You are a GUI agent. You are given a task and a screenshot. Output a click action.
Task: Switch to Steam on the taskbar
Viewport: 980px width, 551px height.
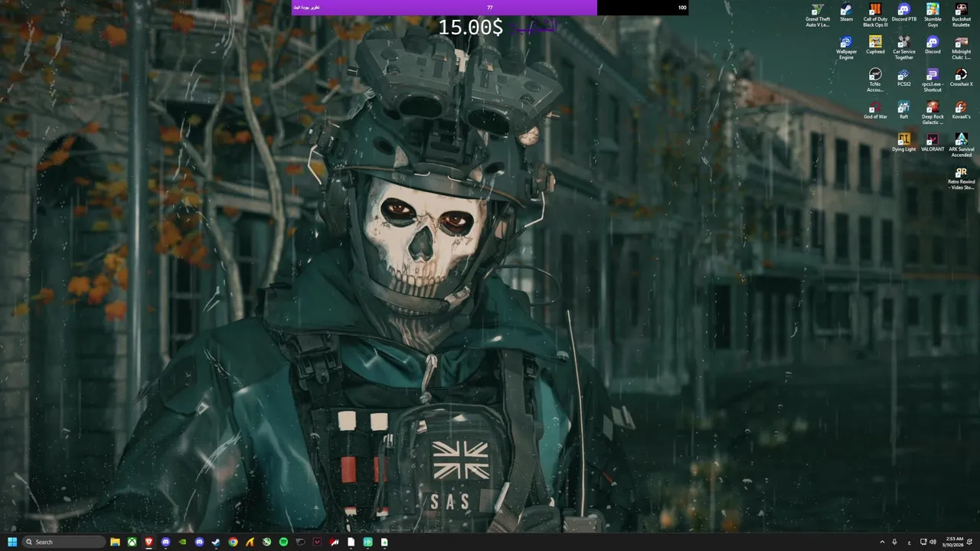216,542
